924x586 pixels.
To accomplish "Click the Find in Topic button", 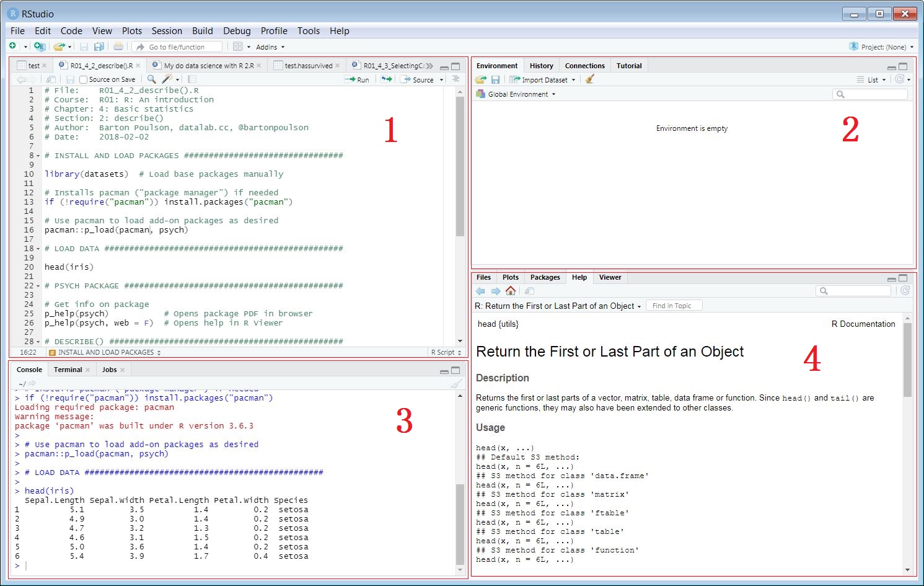I will [x=674, y=304].
